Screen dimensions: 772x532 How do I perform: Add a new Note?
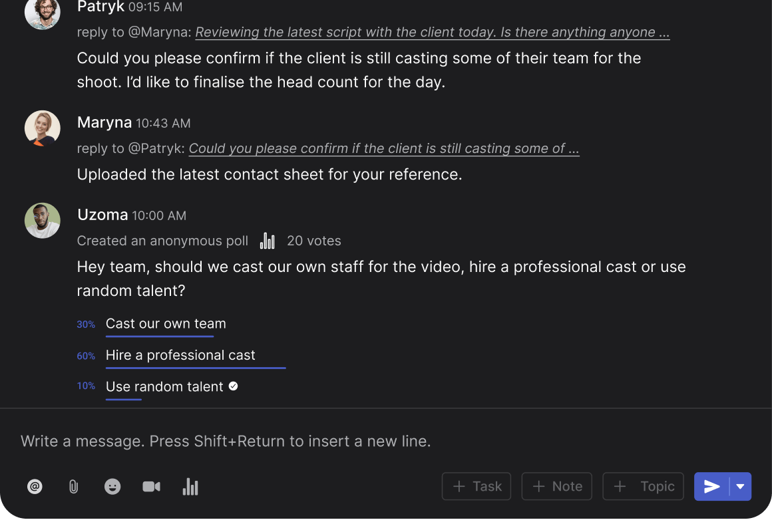(556, 486)
